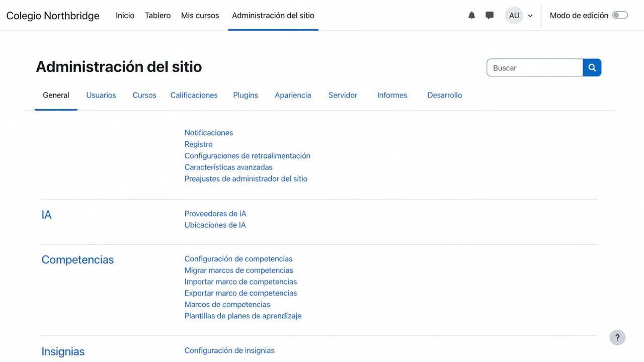
Task: Click the Insignias section heading
Action: click(63, 351)
